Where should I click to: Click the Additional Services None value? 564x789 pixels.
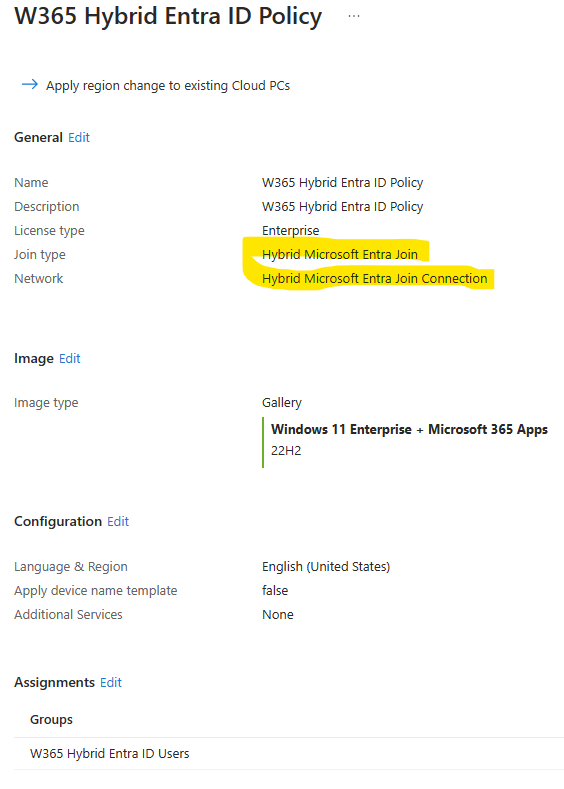pyautogui.click(x=278, y=614)
